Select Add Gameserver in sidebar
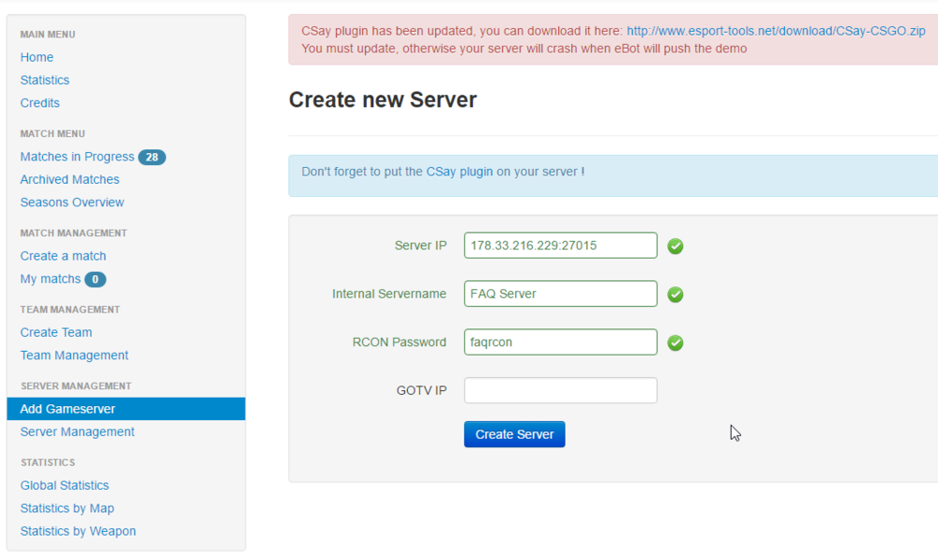 coord(68,409)
